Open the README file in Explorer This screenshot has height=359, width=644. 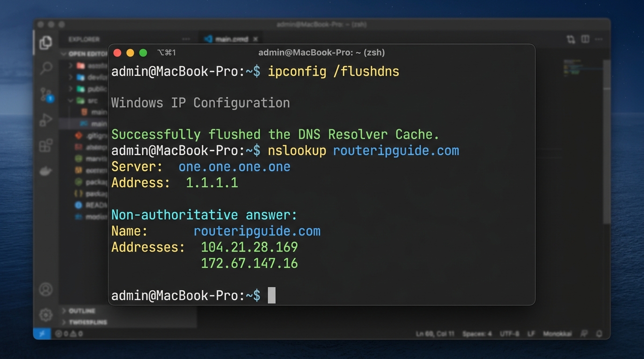(x=91, y=205)
